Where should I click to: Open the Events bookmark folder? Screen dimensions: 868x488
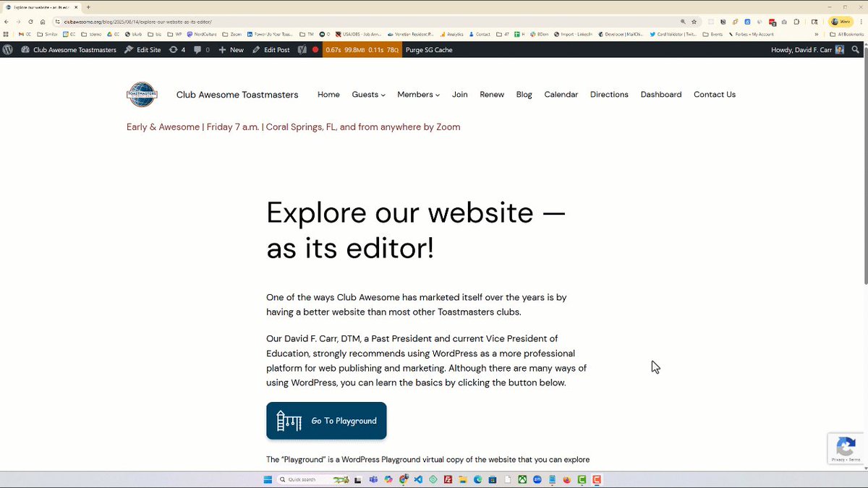712,34
